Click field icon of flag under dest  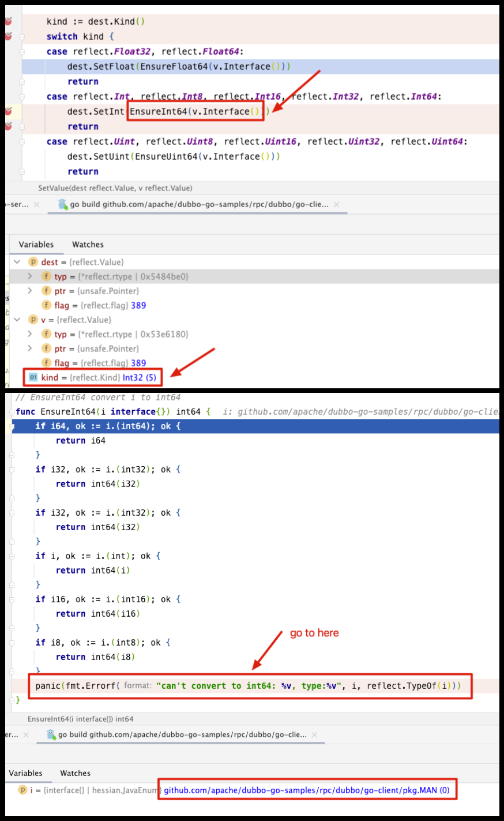point(46,305)
